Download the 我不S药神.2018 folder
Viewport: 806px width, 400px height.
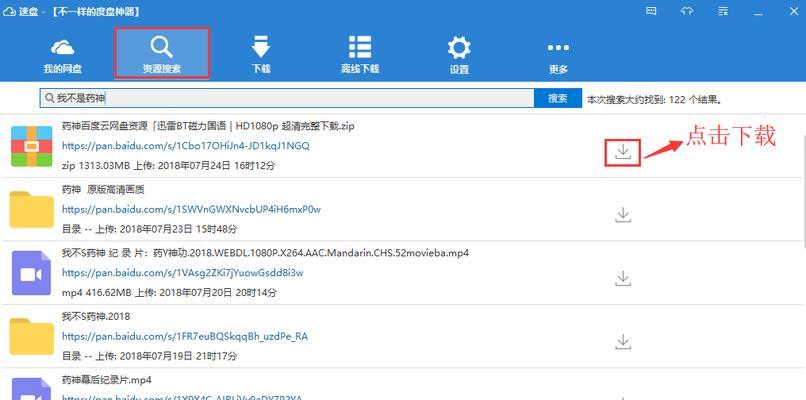[x=622, y=341]
